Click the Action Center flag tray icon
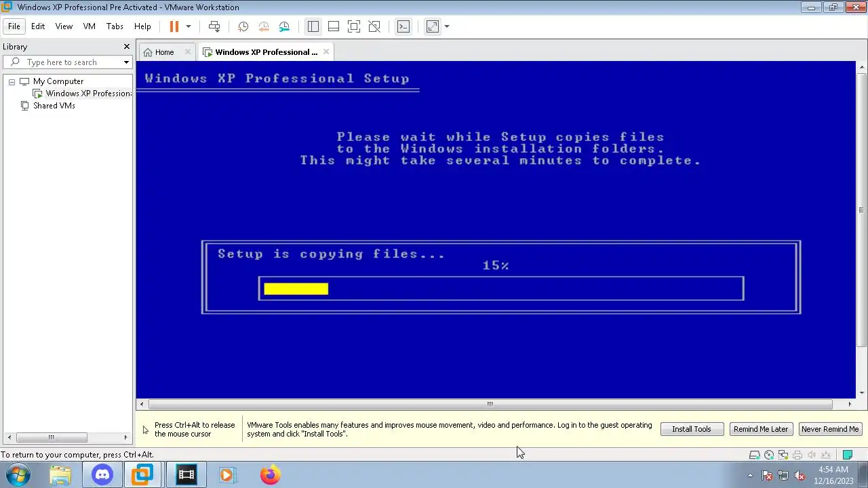The height and width of the screenshot is (488, 868). 767,475
